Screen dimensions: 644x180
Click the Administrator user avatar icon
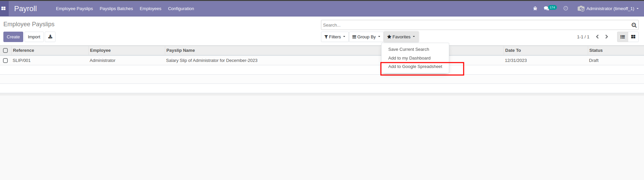click(x=581, y=8)
